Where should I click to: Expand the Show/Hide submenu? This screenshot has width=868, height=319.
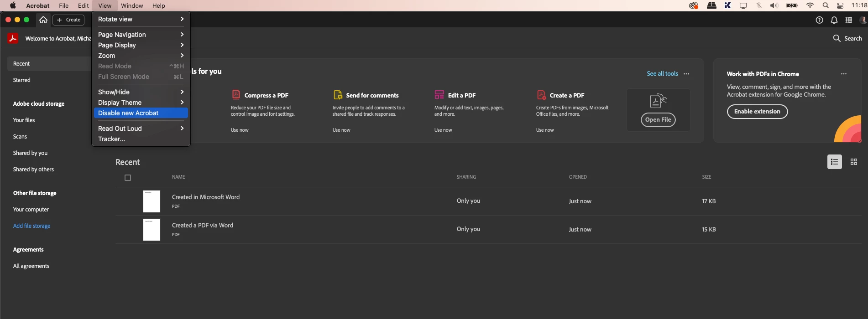point(141,92)
